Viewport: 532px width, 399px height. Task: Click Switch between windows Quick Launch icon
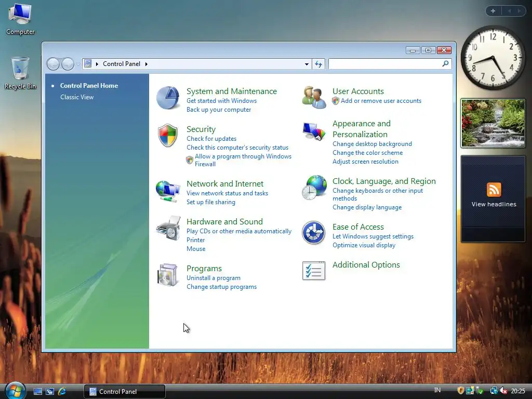[x=50, y=392]
